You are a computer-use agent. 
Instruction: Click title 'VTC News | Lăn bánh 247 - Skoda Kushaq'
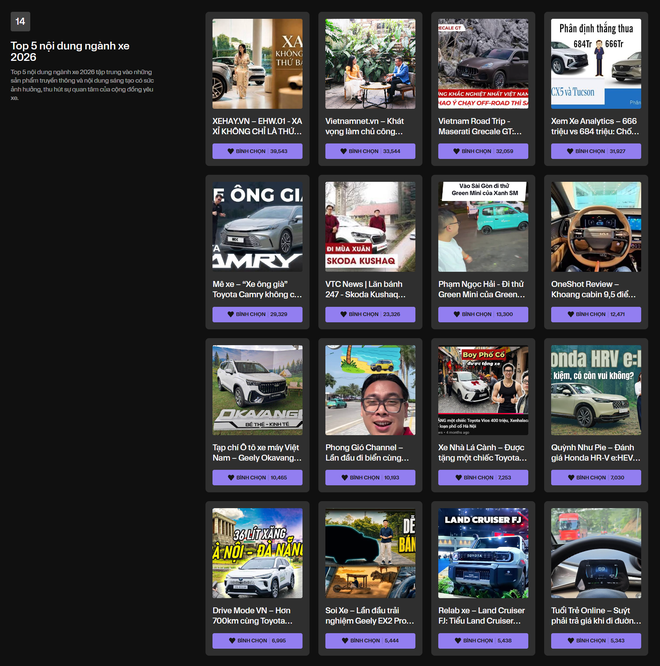click(366, 289)
